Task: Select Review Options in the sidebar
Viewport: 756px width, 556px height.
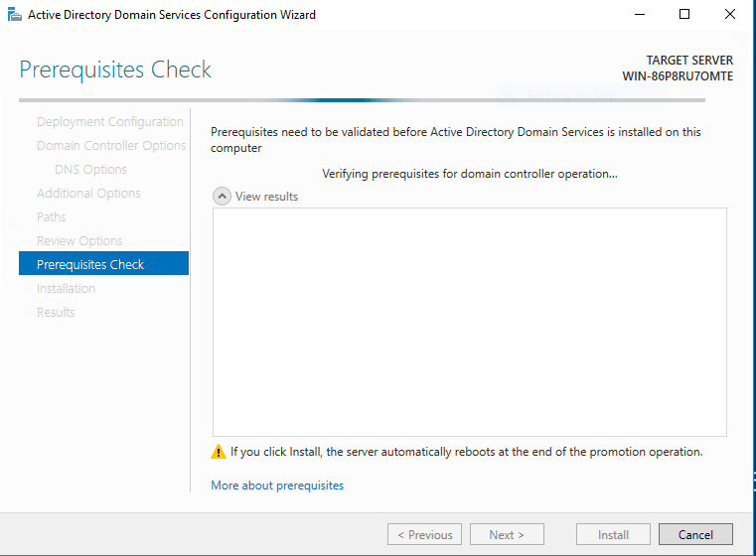Action: [x=79, y=241]
